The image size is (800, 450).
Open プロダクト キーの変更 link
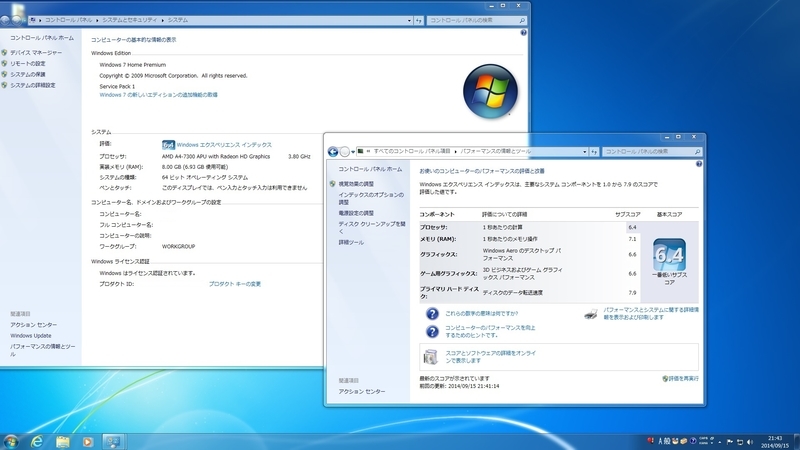click(235, 284)
